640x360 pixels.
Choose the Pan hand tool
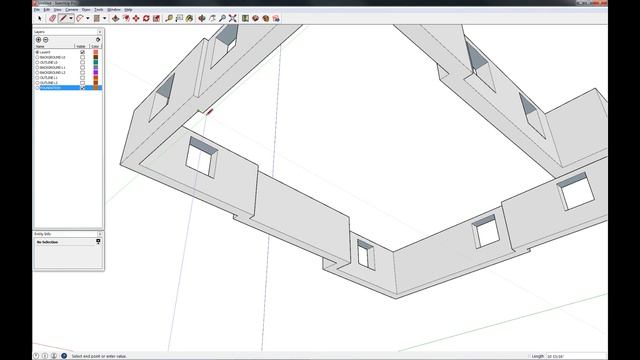[212, 18]
